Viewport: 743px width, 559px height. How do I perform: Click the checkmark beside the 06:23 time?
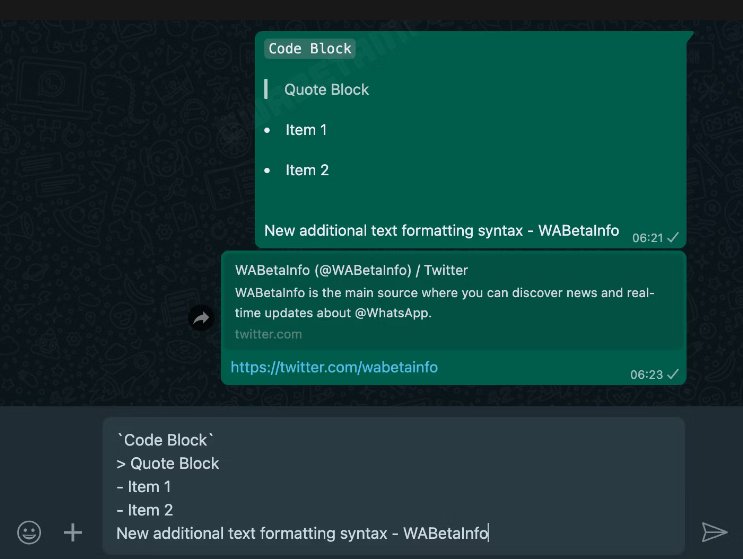tap(673, 374)
